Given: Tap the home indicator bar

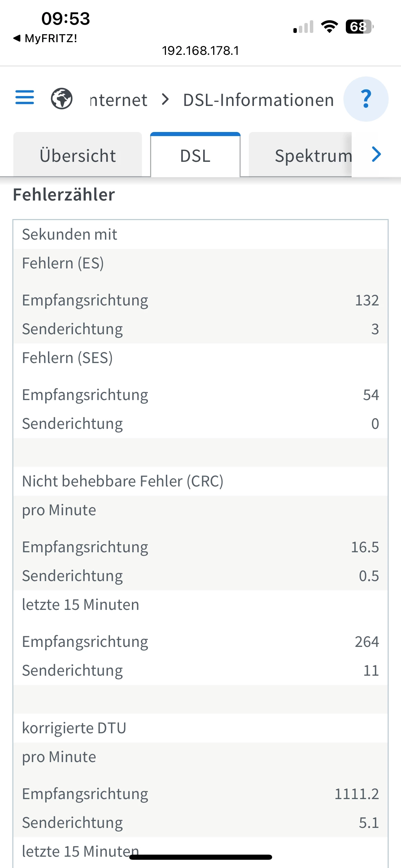Looking at the screenshot, I should [x=200, y=857].
